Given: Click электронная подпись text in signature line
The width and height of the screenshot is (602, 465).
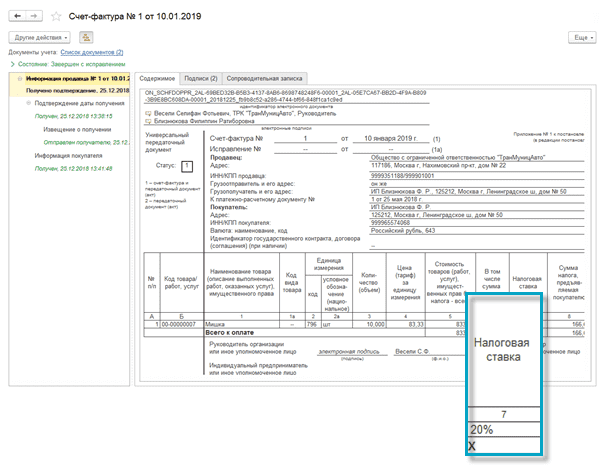Looking at the screenshot, I should pos(349,351).
